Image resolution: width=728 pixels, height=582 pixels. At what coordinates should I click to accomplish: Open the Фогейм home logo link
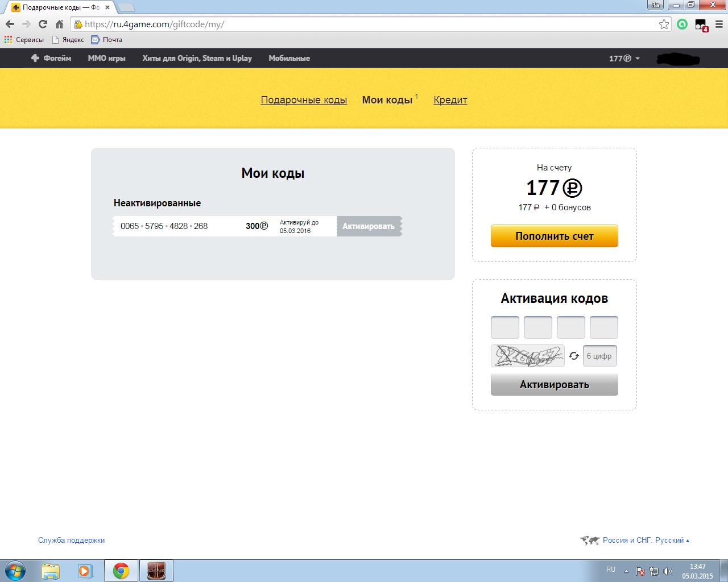51,58
